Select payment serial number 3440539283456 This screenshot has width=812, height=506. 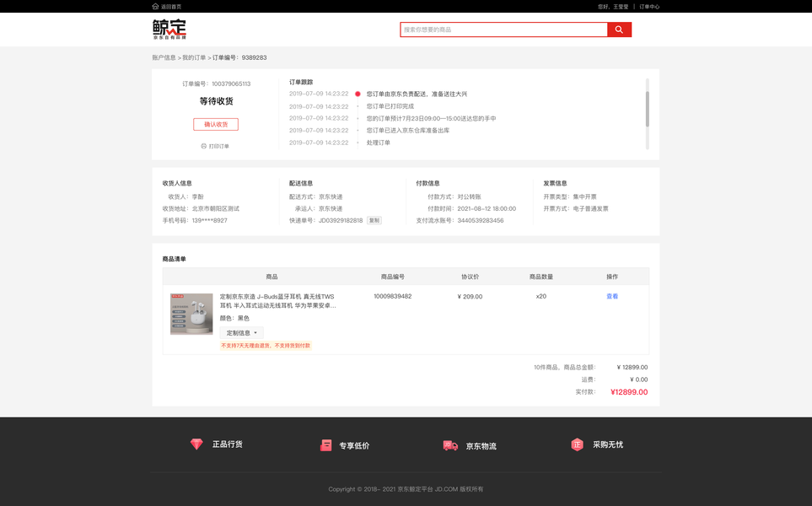481,221
